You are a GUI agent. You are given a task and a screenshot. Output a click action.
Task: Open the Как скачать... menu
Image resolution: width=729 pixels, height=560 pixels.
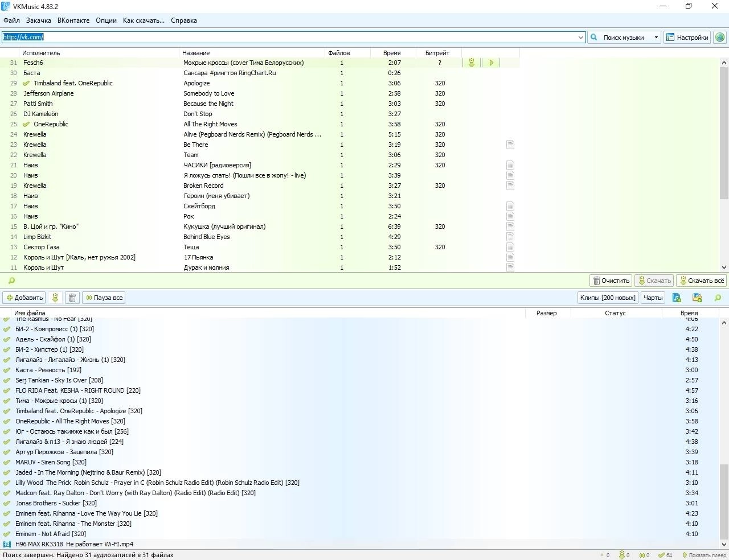144,20
